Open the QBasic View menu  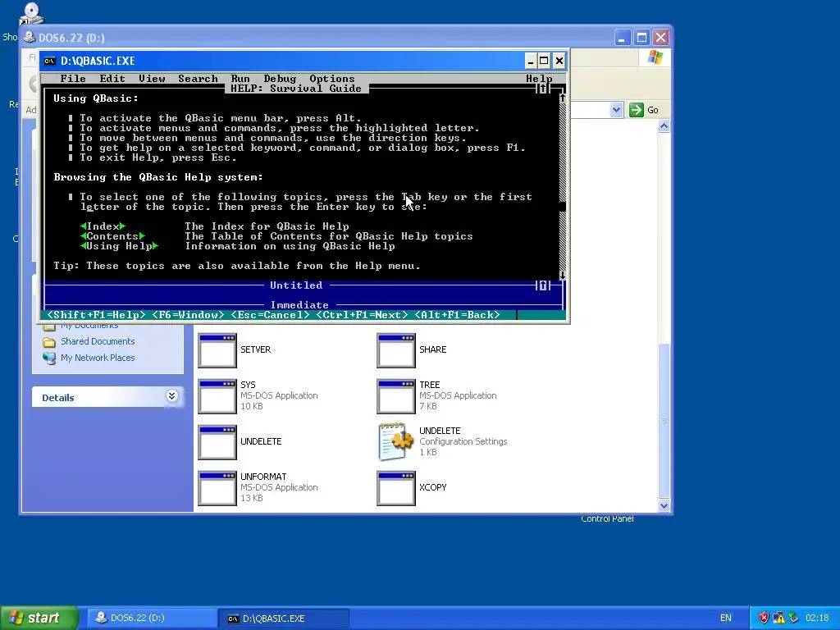click(152, 79)
